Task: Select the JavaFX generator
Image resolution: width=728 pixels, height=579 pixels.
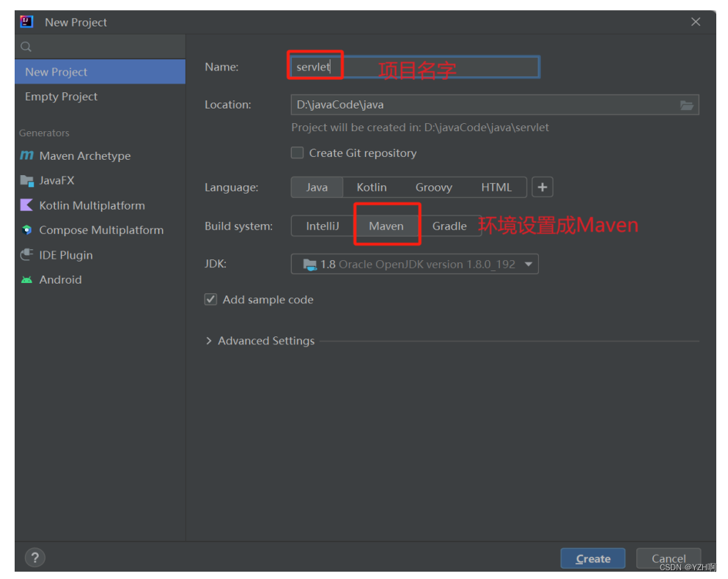Action: (x=100, y=180)
